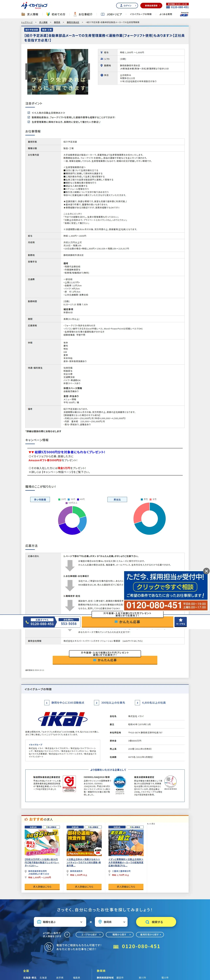Close the floating recruitment popup banner
Screen dimensions: 210x980
click(x=206, y=571)
